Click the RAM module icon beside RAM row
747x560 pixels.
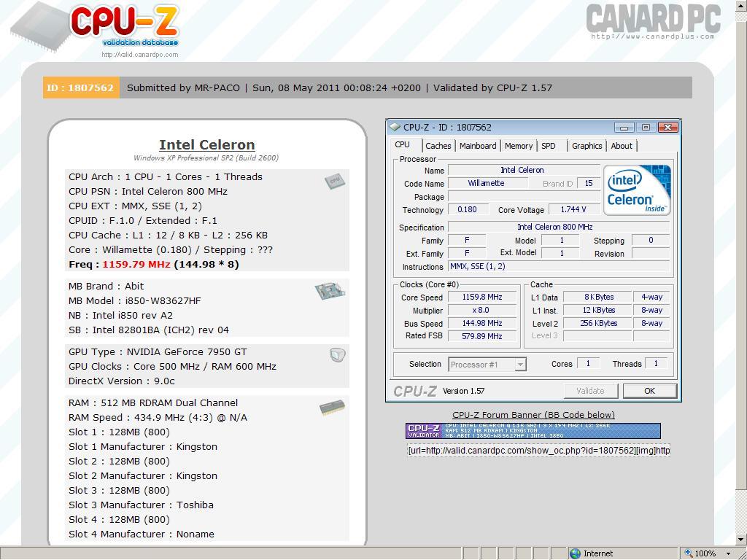(x=332, y=408)
